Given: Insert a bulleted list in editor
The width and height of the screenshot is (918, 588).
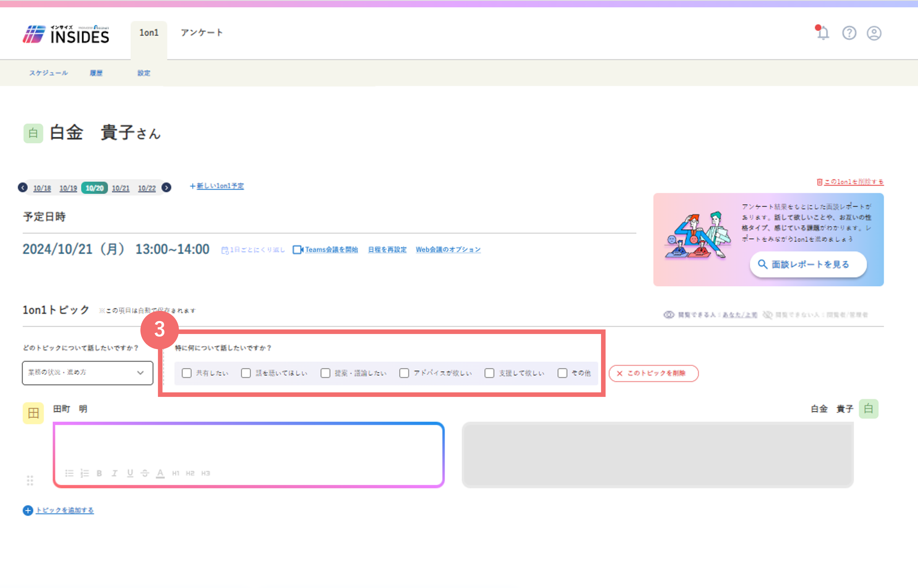Looking at the screenshot, I should (69, 473).
